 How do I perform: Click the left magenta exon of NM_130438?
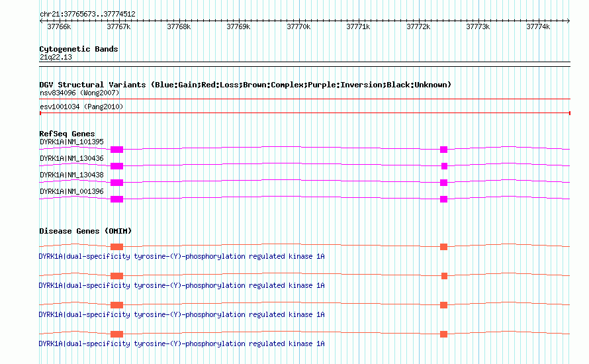[117, 183]
